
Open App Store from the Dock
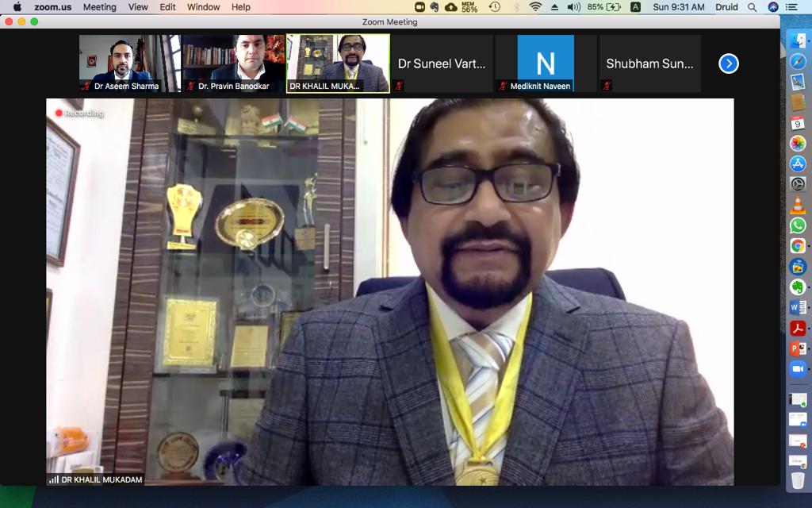(x=798, y=164)
